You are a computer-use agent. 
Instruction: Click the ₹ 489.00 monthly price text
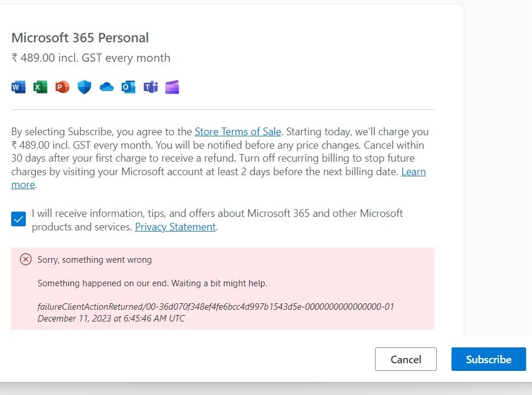(91, 58)
